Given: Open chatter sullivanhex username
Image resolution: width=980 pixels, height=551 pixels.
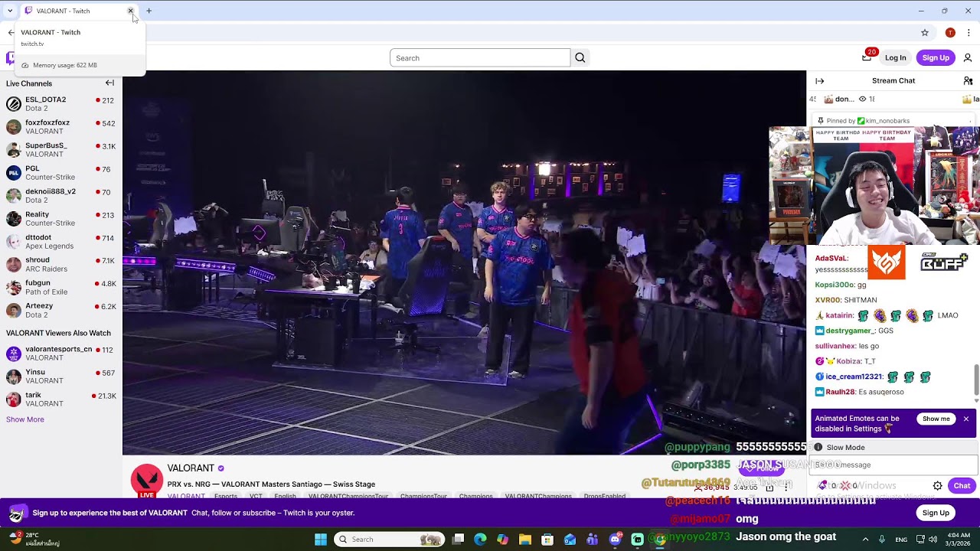Looking at the screenshot, I should [x=835, y=346].
